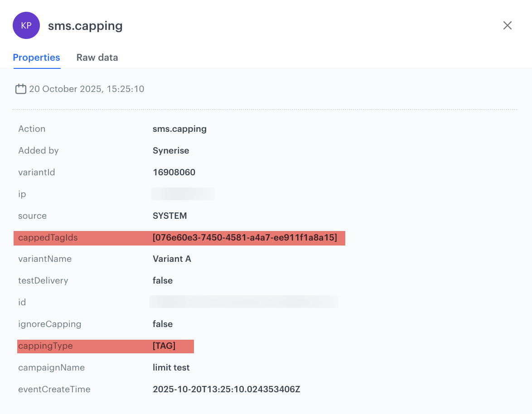Click the blurred id field
Image resolution: width=532 pixels, height=414 pixels.
[244, 301]
